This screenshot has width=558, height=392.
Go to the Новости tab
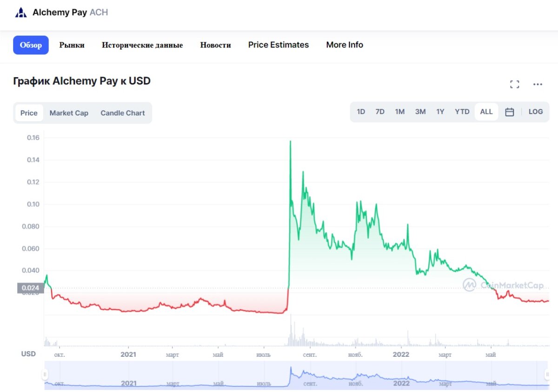[215, 45]
